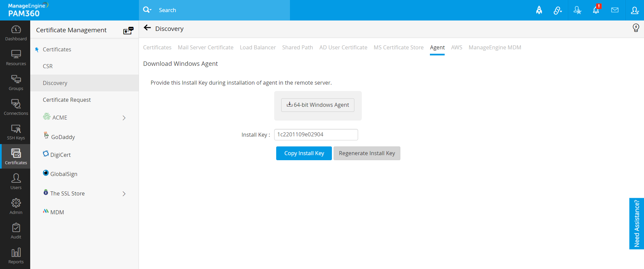Open SSH Keys module

pyautogui.click(x=16, y=132)
